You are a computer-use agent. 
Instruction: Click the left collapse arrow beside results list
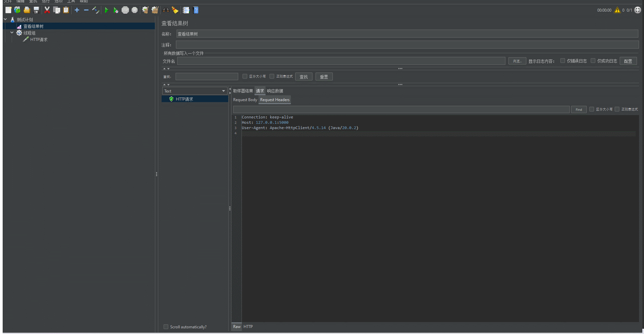coord(230,89)
